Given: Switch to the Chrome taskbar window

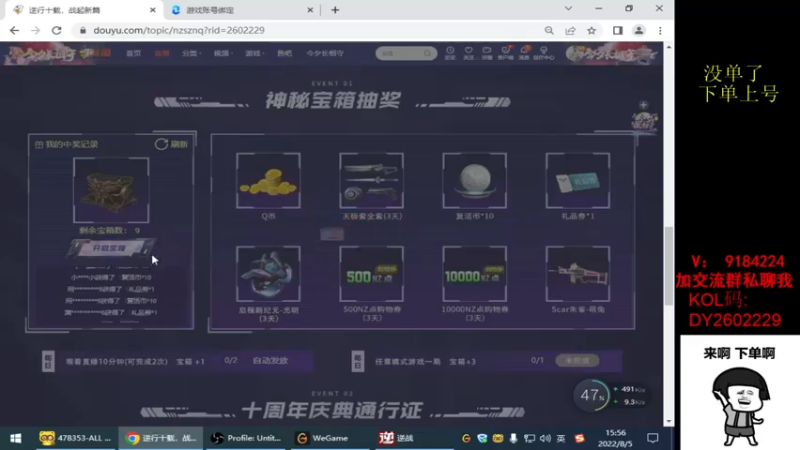Looking at the screenshot, I should [161, 438].
